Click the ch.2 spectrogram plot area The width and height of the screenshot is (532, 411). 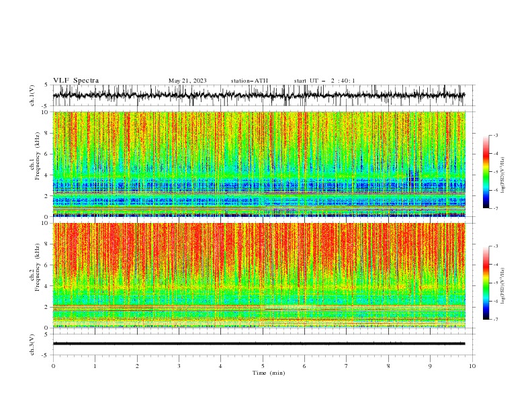[259, 275]
